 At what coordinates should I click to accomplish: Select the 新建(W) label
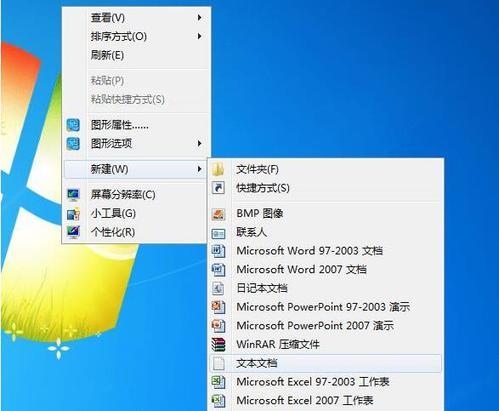tap(109, 169)
